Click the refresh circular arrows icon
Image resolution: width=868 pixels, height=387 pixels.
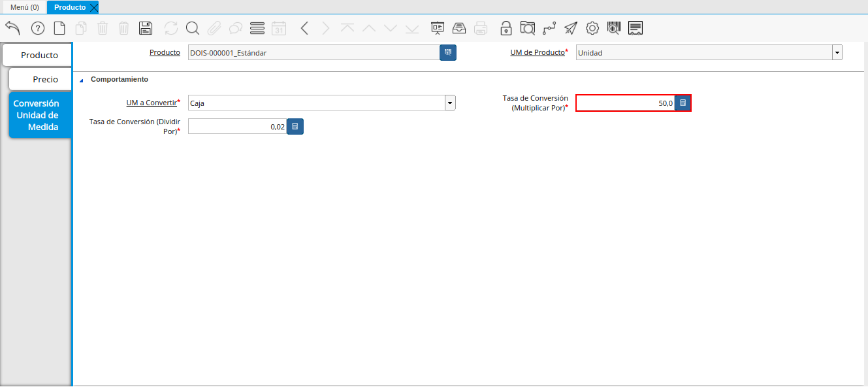click(x=171, y=28)
